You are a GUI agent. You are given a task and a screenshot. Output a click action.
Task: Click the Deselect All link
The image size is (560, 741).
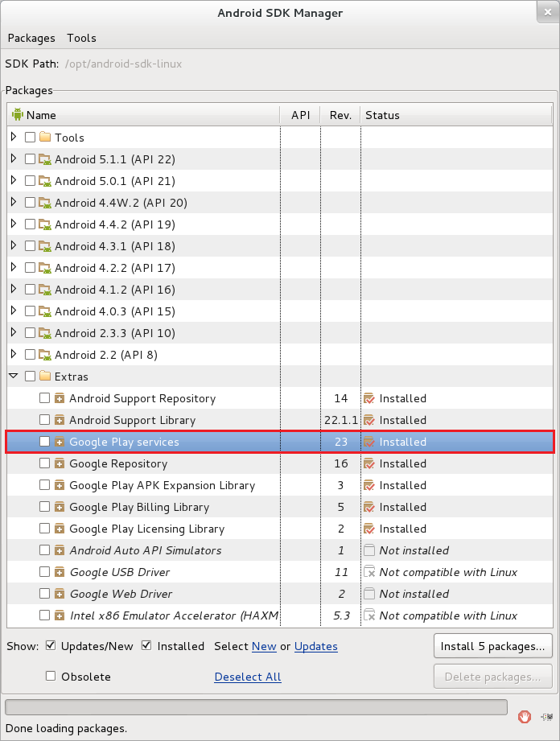[x=248, y=677]
